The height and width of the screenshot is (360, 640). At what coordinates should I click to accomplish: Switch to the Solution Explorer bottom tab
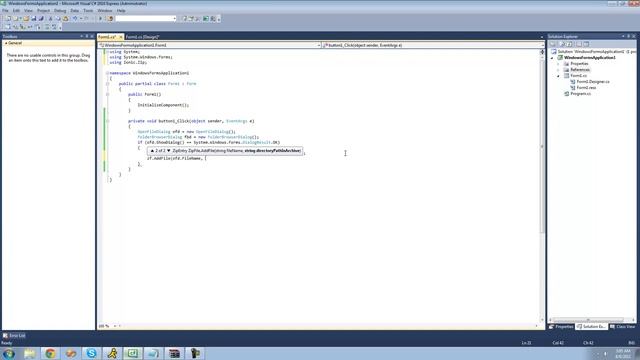coord(591,327)
